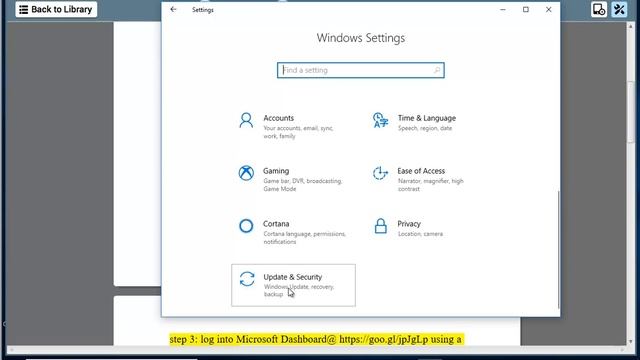Open Gaming settings

[293, 179]
